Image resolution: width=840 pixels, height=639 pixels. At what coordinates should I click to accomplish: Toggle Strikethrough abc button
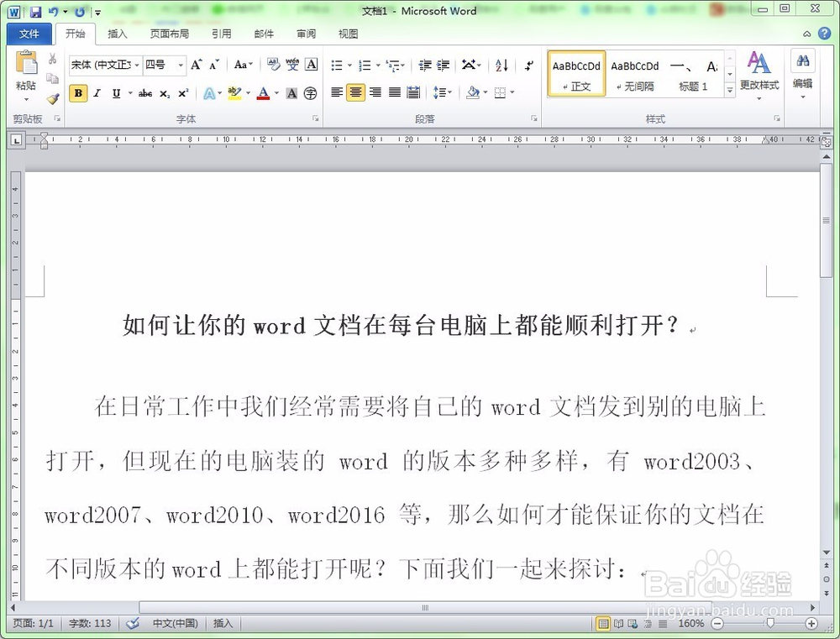145,93
